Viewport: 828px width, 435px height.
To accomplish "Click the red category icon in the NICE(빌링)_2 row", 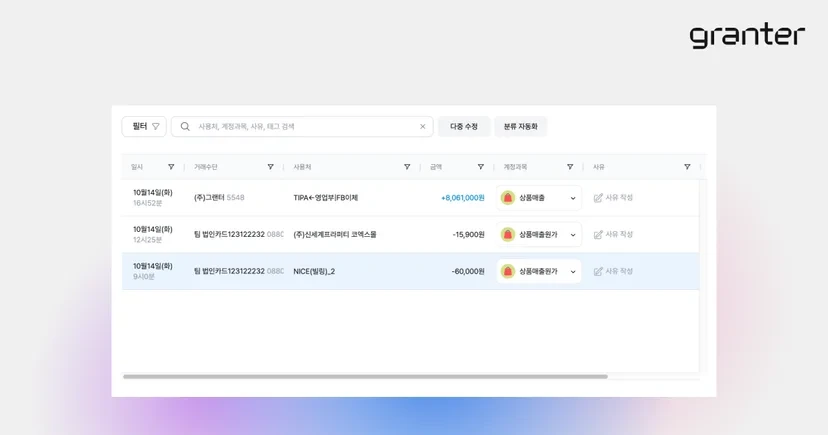I will click(x=507, y=271).
